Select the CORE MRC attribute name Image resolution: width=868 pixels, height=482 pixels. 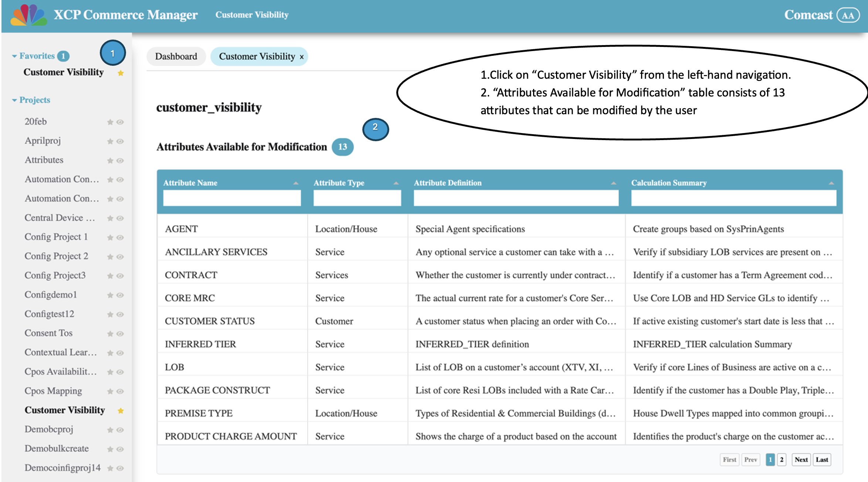[190, 298]
